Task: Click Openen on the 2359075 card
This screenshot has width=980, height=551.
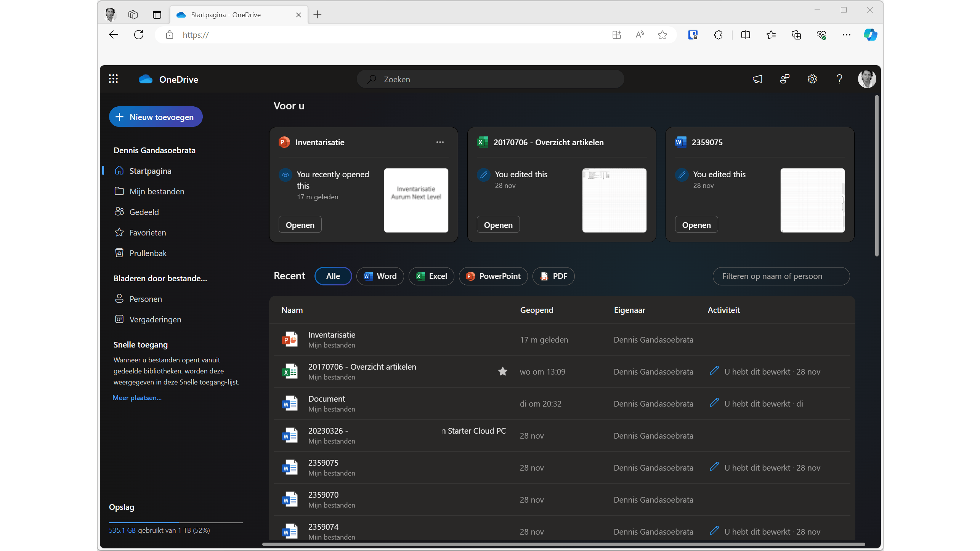Action: tap(696, 225)
